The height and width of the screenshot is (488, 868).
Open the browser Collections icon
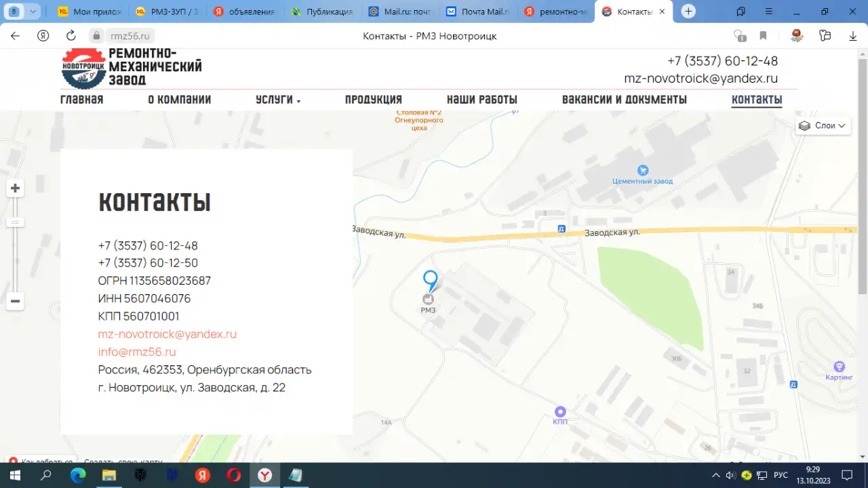point(825,36)
